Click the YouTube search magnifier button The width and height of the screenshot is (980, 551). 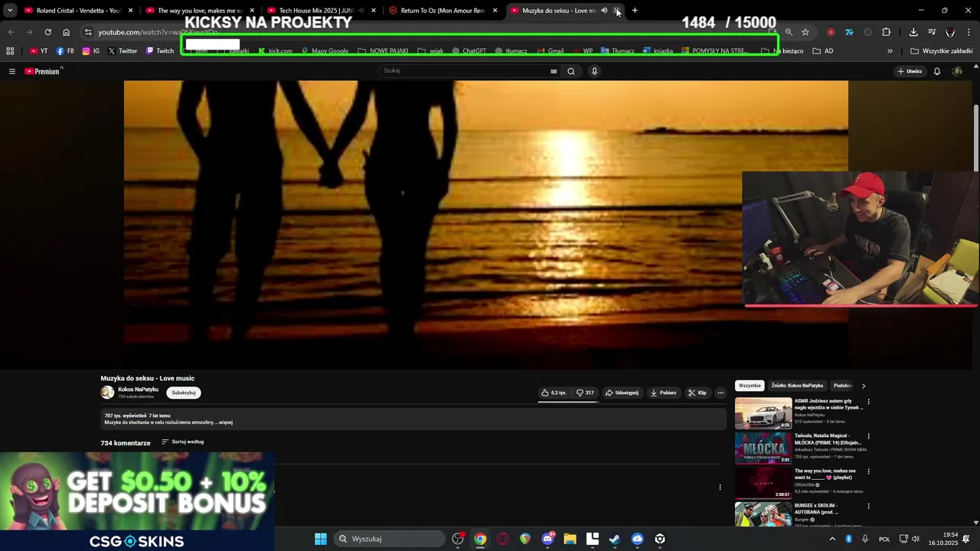[x=570, y=71]
